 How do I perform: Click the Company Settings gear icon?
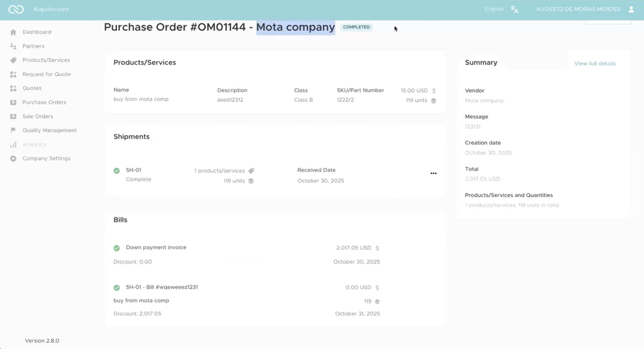click(x=13, y=159)
